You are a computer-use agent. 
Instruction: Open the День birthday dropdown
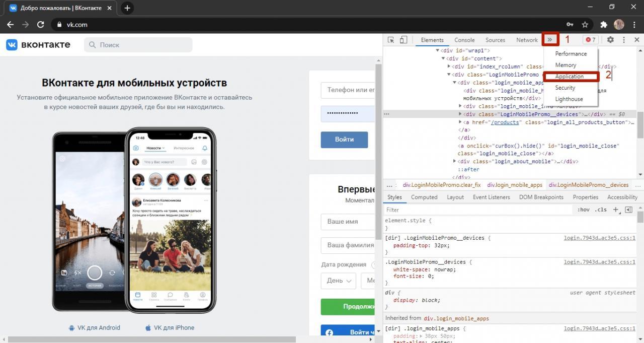pyautogui.click(x=338, y=281)
